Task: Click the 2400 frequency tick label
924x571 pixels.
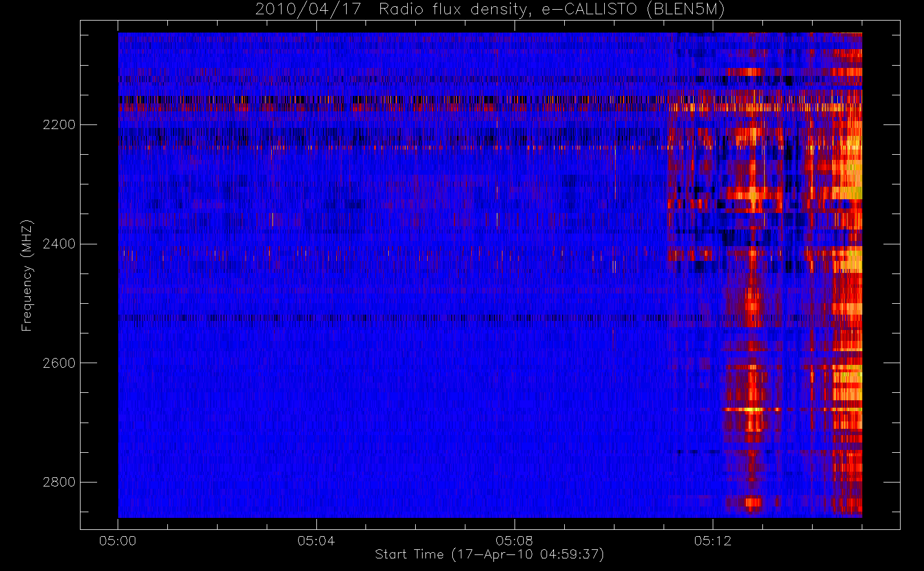Action: pos(59,244)
